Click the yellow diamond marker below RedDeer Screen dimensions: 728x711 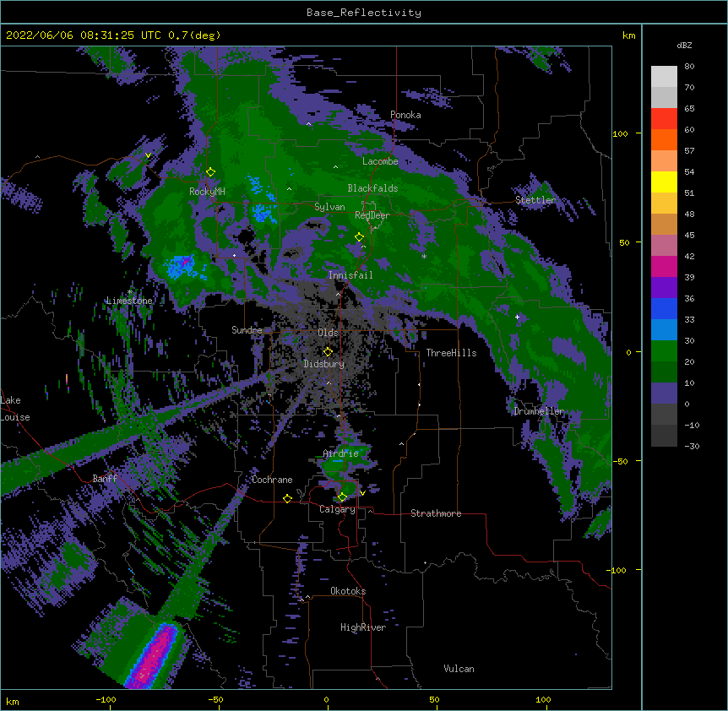click(360, 237)
